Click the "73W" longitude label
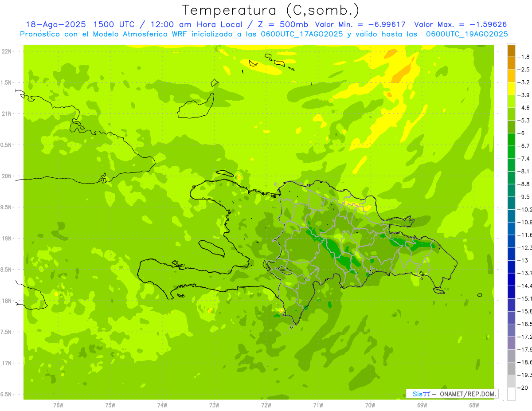Viewport: 532px width, 411px height. pos(214,405)
